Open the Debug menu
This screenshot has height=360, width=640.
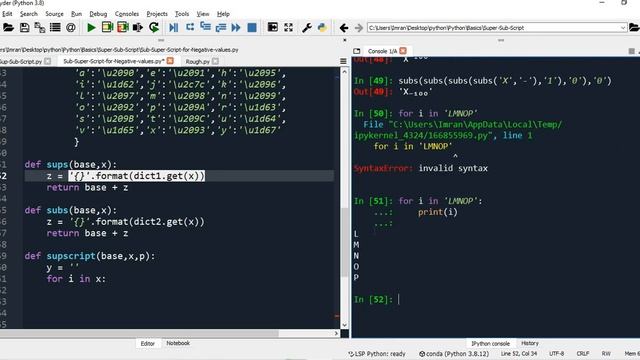coord(98,14)
